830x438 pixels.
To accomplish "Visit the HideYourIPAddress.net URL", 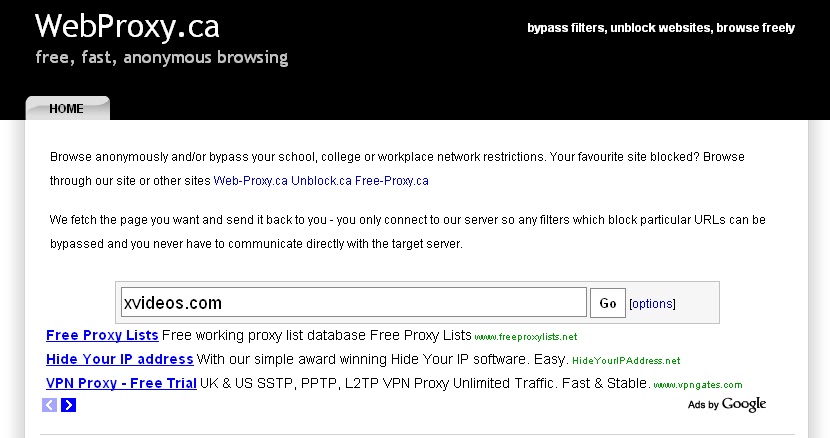I will click(x=626, y=361).
